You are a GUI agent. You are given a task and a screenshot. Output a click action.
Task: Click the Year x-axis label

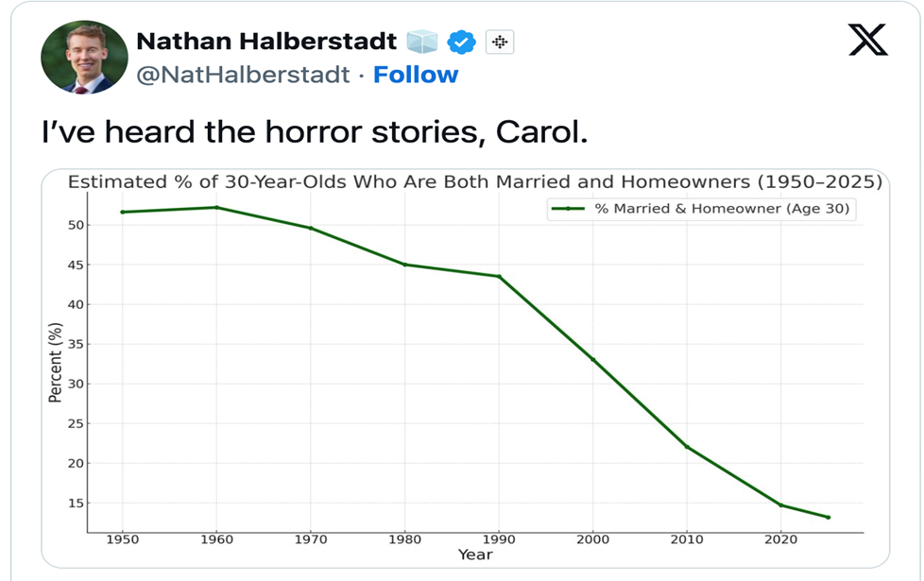tap(475, 555)
